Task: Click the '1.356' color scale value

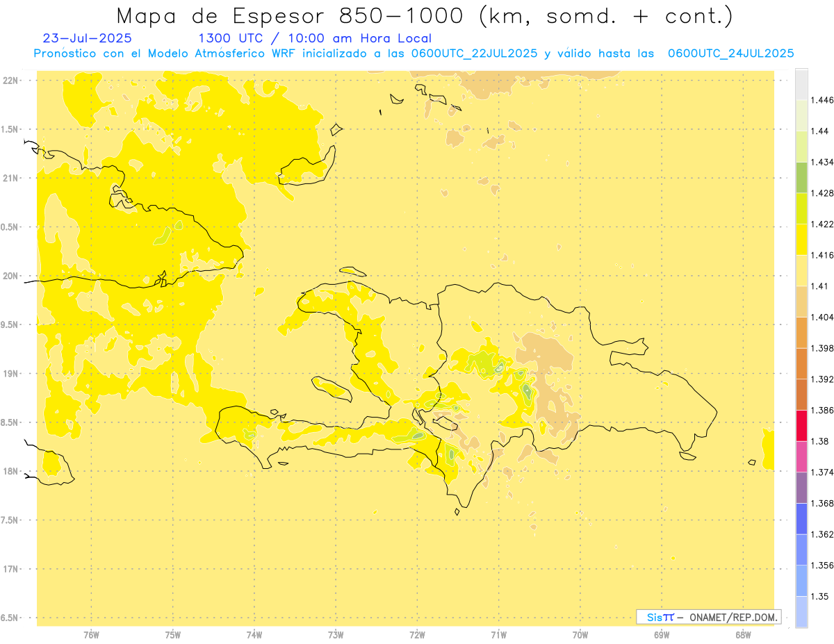Action: point(822,565)
